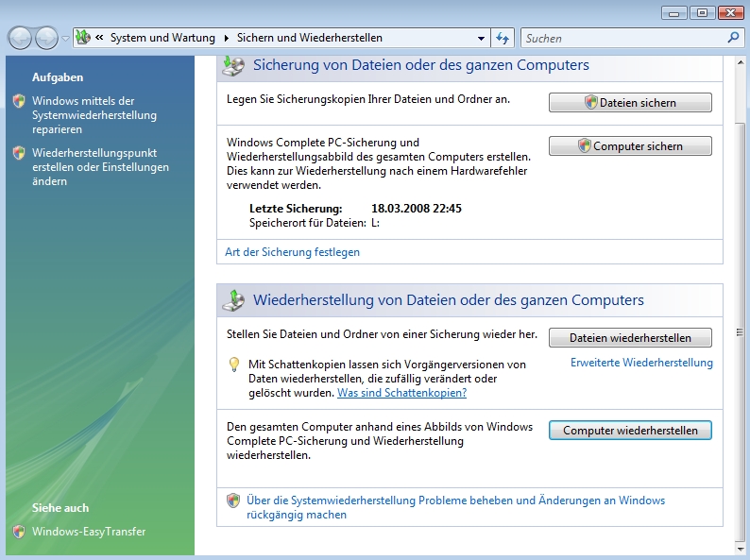The height and width of the screenshot is (560, 750).
Task: Click the control panel icon in address bar
Action: (x=83, y=38)
